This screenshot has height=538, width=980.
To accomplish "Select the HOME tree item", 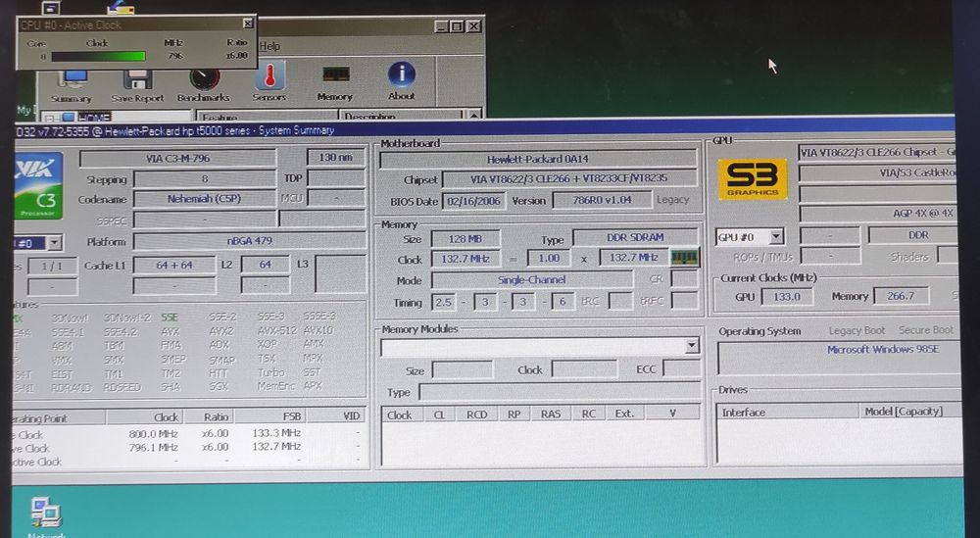I will 94,117.
